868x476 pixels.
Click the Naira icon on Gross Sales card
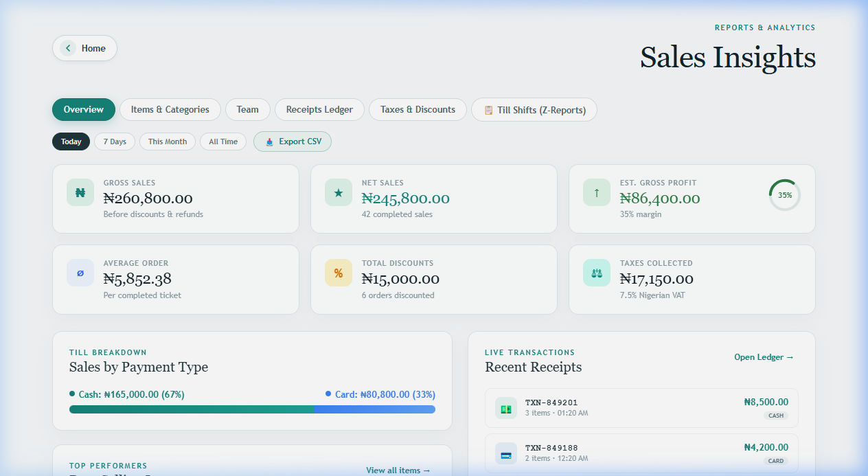click(80, 192)
